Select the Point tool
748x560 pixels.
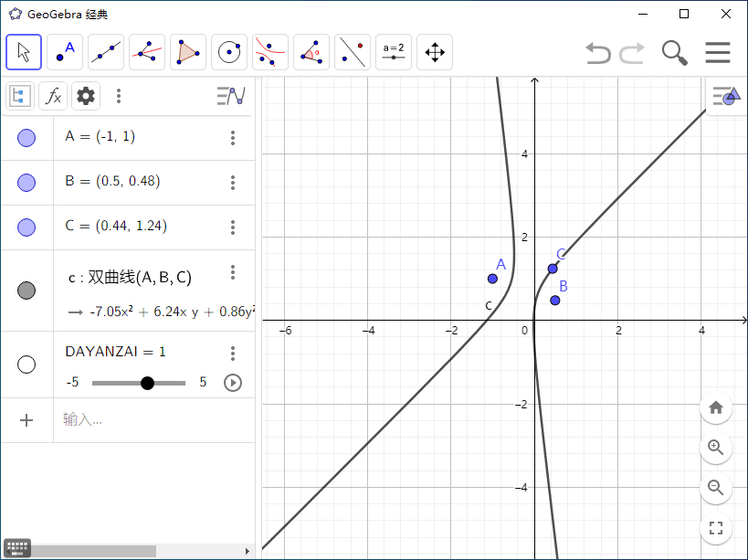[x=64, y=52]
